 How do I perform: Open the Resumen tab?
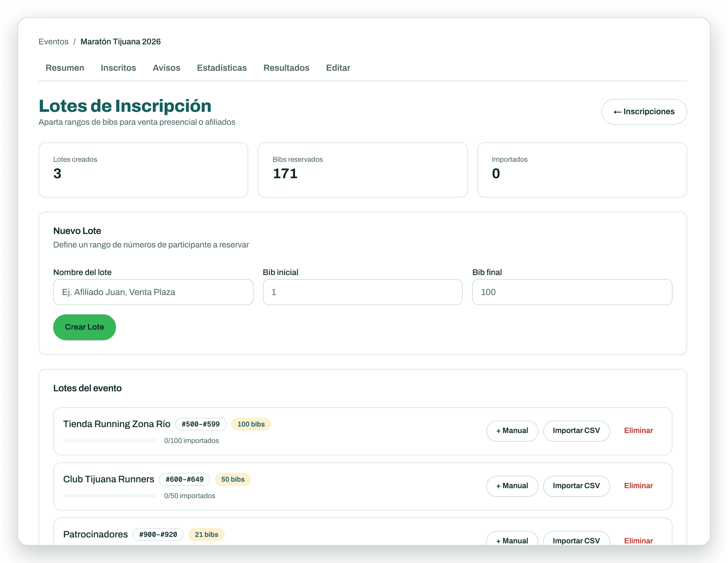pos(65,68)
